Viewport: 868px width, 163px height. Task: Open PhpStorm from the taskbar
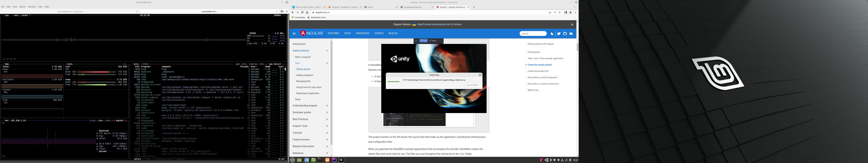(x=334, y=160)
